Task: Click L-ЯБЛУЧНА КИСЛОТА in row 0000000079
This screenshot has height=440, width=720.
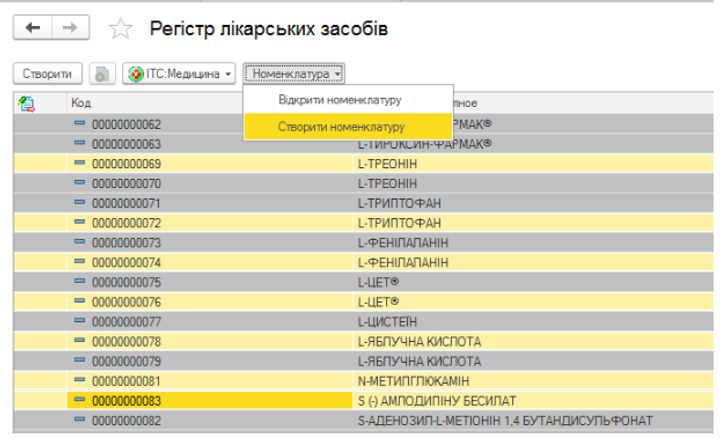Action: point(419,361)
